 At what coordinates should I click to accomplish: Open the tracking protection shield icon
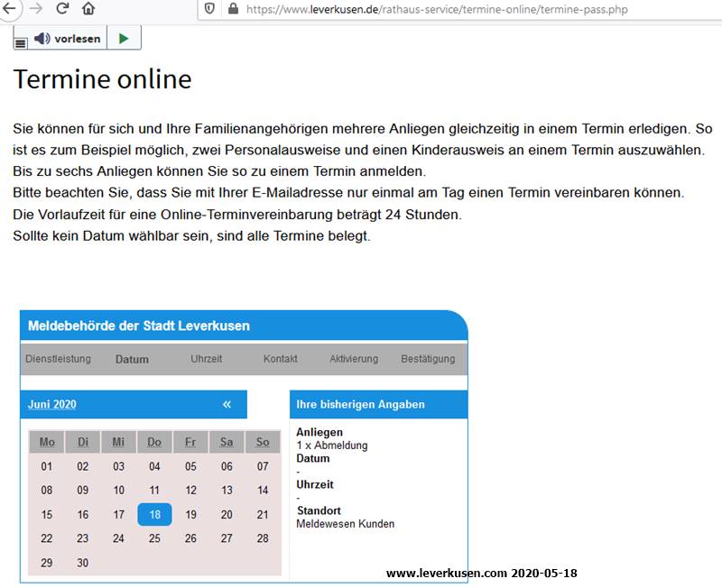click(209, 9)
